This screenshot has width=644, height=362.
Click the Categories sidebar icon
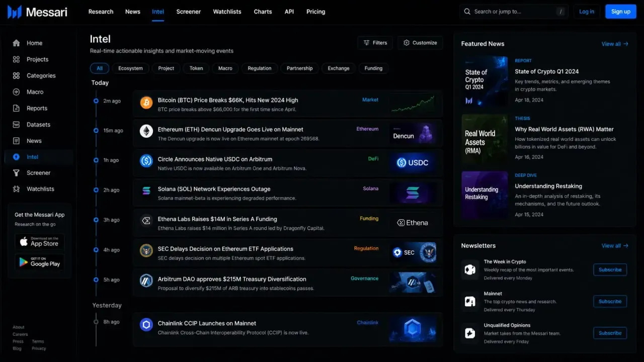17,76
